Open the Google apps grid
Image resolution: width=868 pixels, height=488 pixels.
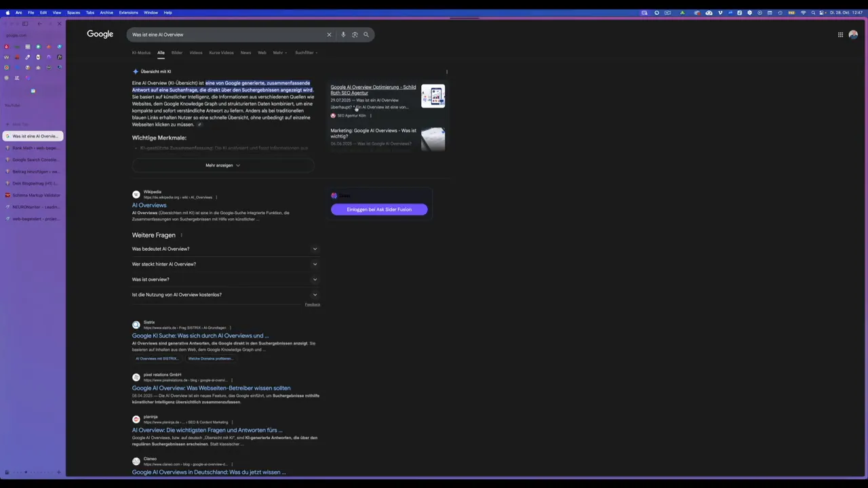[x=840, y=35]
